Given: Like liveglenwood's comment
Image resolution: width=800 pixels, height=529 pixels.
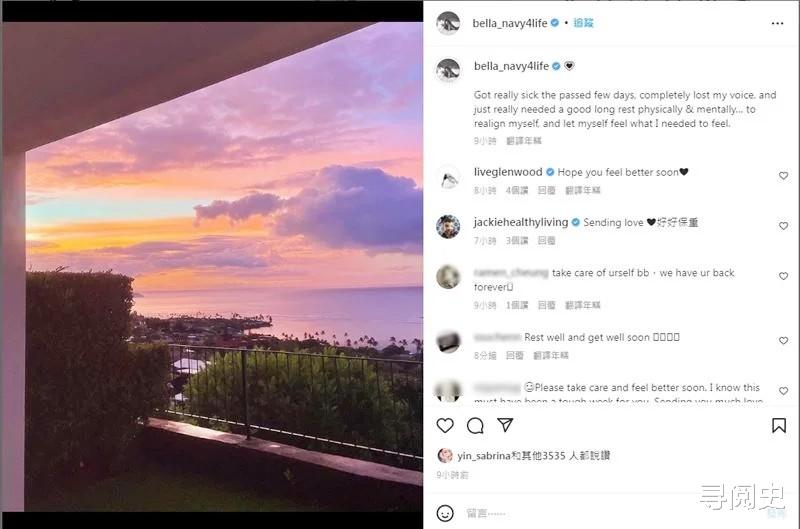Looking at the screenshot, I should [x=783, y=176].
